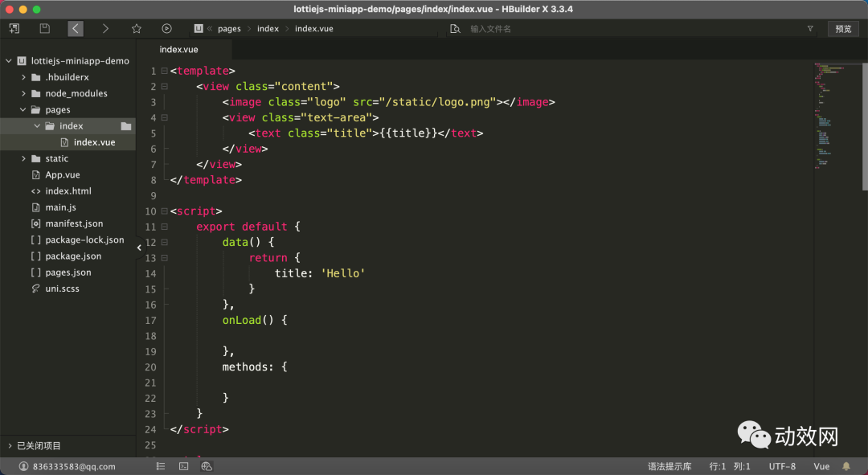Screen dimensions: 868x475
Task: Change the Vue language mode
Action: pos(821,466)
